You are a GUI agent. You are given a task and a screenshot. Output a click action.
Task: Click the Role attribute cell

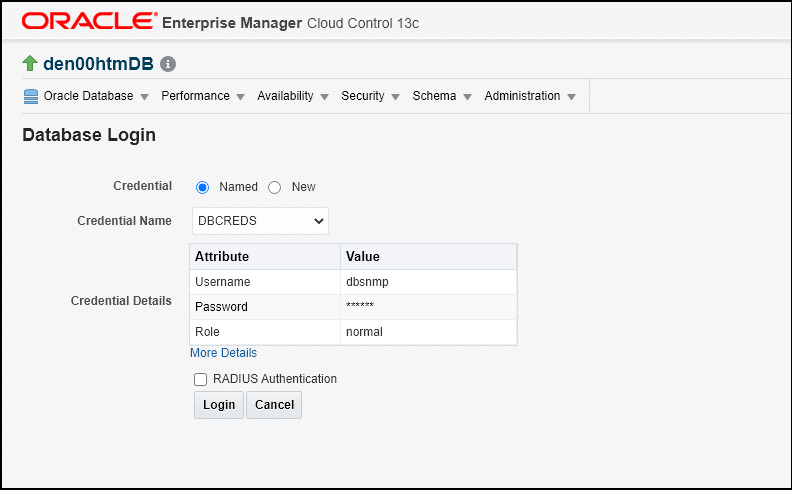265,332
